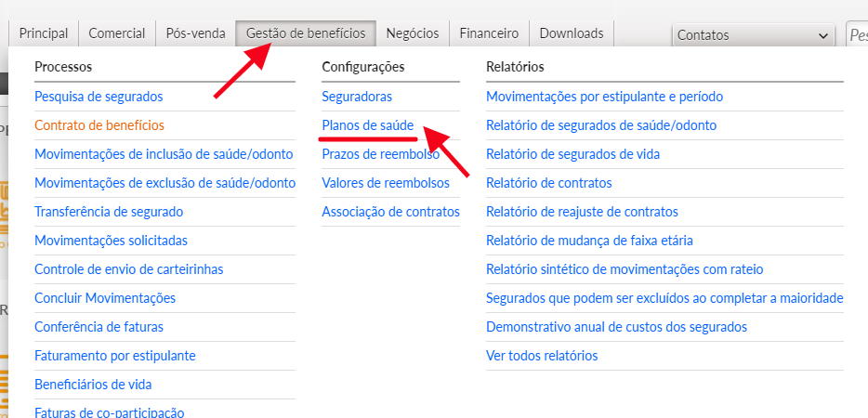Open Pesquisa de segurados

99,97
